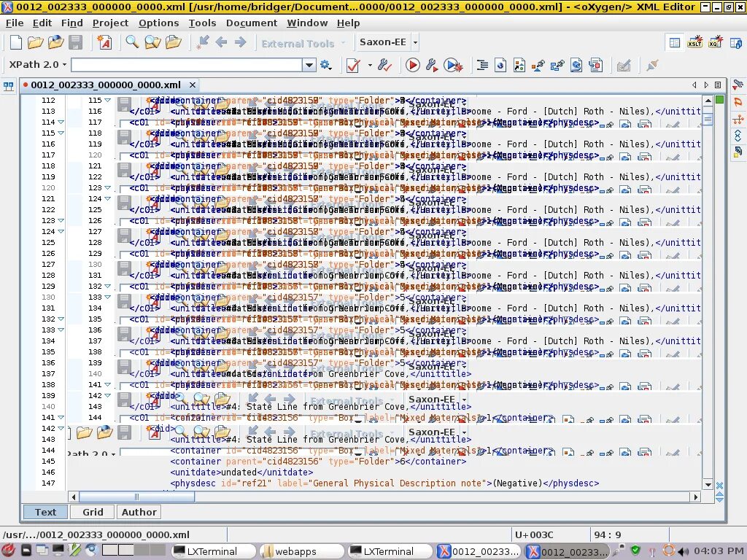
Task: Click the red page with blue arrow icon
Action: pyautogui.click(x=595, y=65)
